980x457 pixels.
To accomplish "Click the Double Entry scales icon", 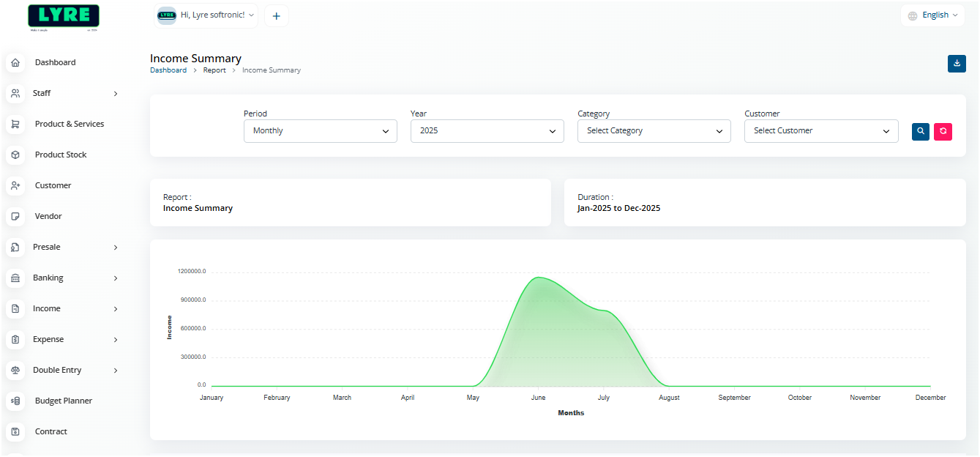I will pyautogui.click(x=15, y=371).
